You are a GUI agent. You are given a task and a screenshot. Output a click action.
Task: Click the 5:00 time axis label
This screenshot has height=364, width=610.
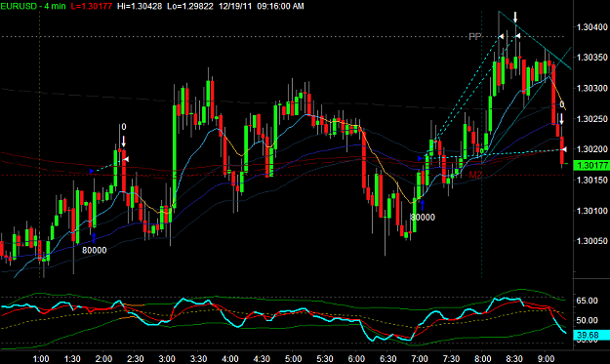[293, 358]
